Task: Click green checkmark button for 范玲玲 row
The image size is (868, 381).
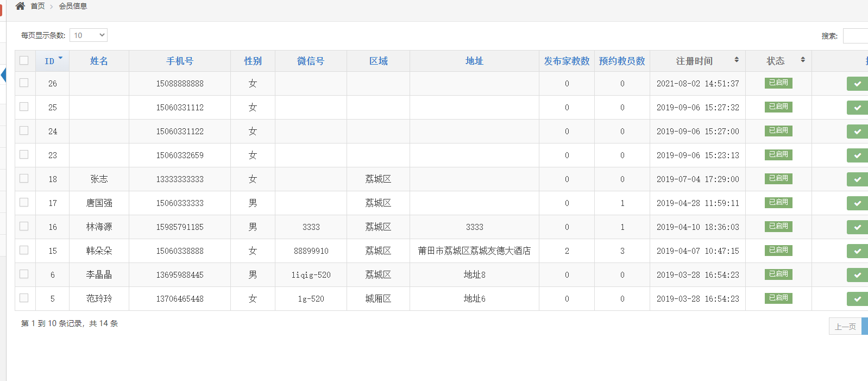Action: (857, 299)
